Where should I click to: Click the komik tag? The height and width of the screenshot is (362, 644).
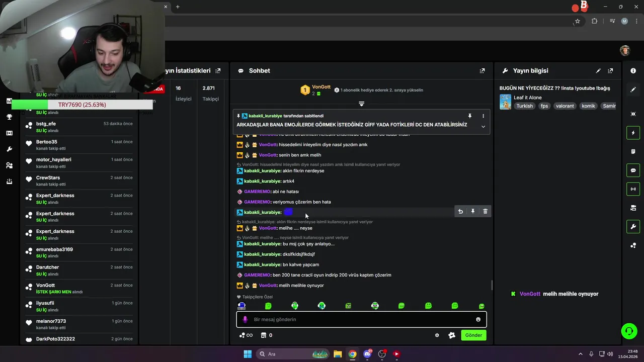click(588, 106)
